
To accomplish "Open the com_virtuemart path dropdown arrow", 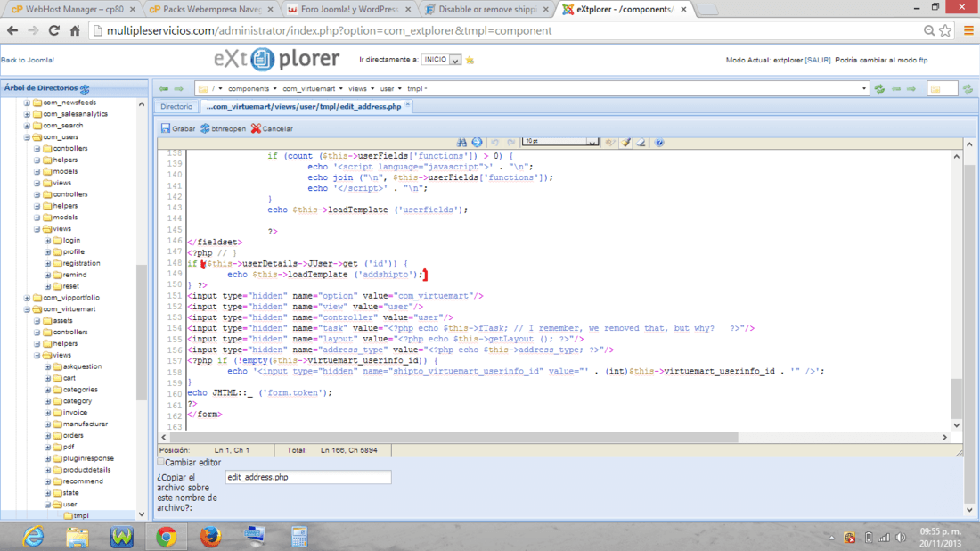I will pos(340,89).
